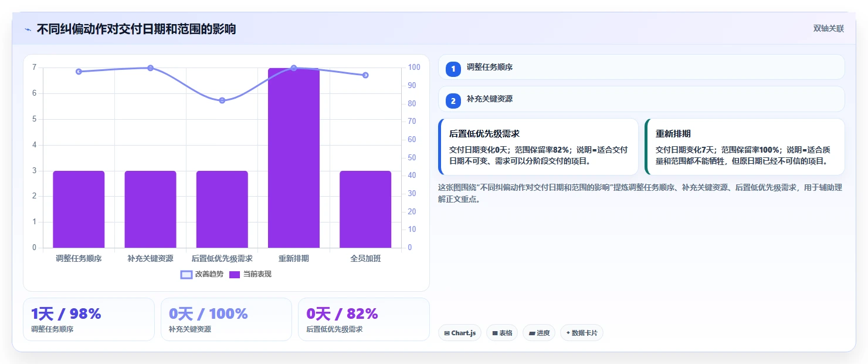
Task: Click the x-axis label 后置低优先级需求
Action: tap(222, 258)
